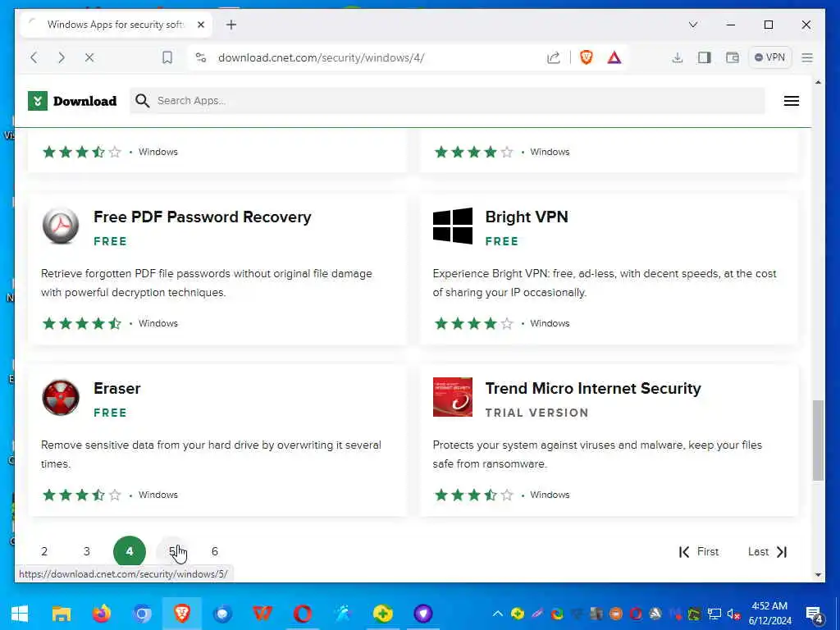
Task: Open the Brave Wallet icon
Action: [732, 57]
